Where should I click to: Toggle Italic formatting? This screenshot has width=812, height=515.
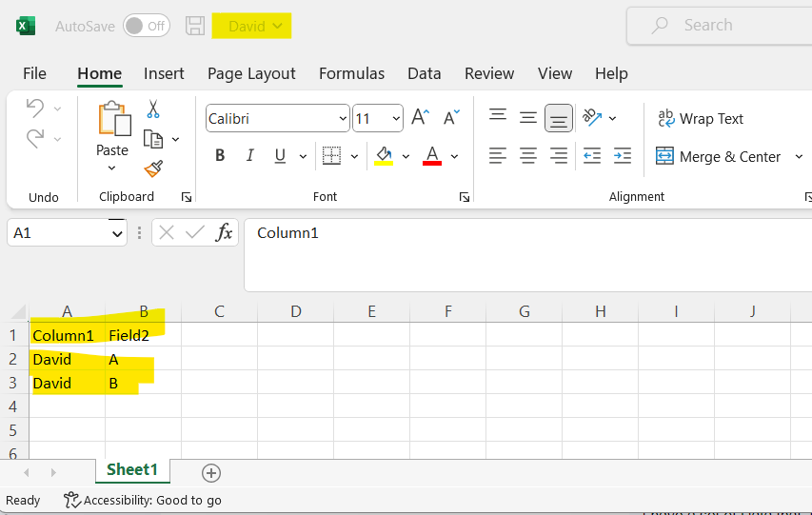click(x=250, y=156)
